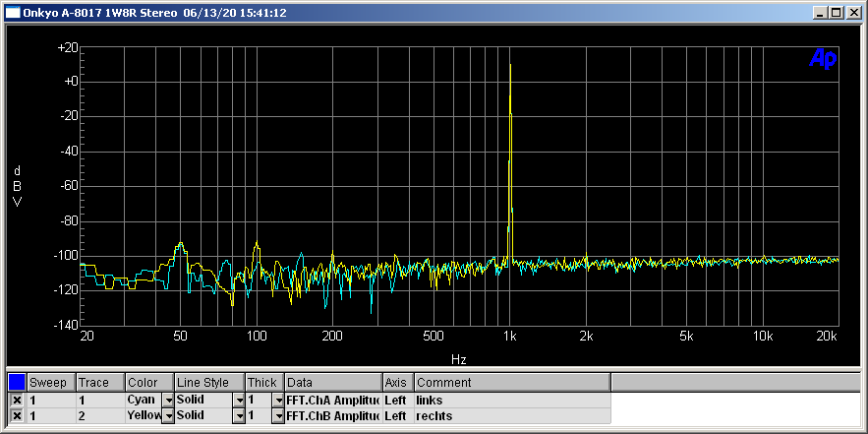Click the Axis 'Left' cell in rechts row
This screenshot has height=434, width=868.
point(398,415)
